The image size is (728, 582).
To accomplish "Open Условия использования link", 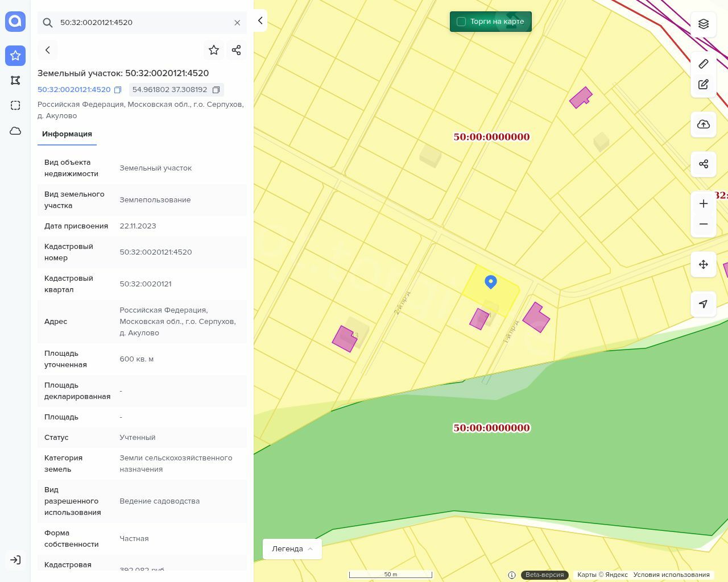I will coord(671,575).
